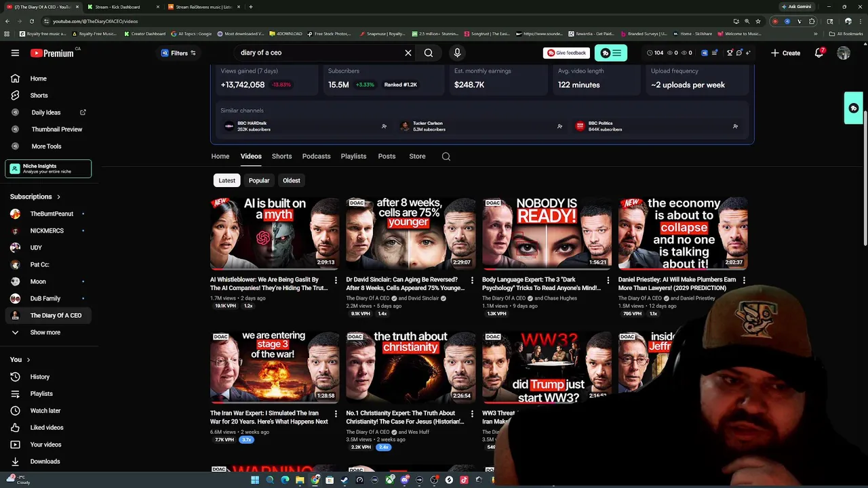Switch to the Playlists tab
The width and height of the screenshot is (868, 488).
[353, 157]
